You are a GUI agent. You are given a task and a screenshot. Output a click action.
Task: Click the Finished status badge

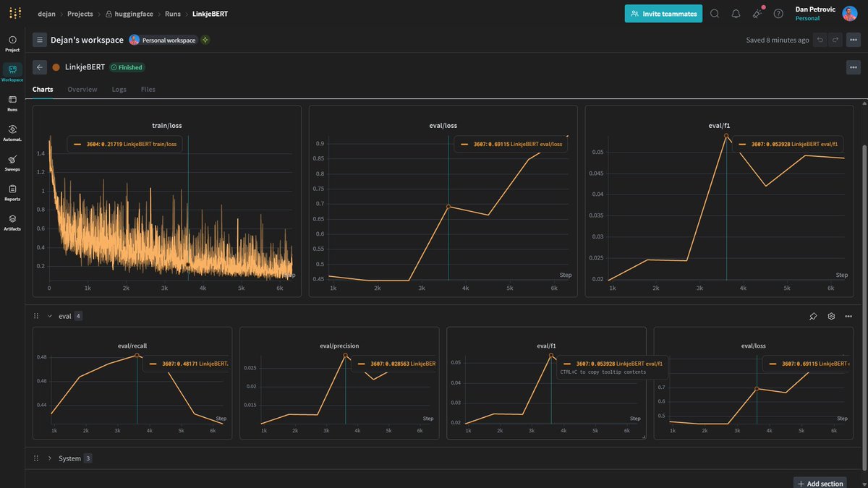click(127, 67)
